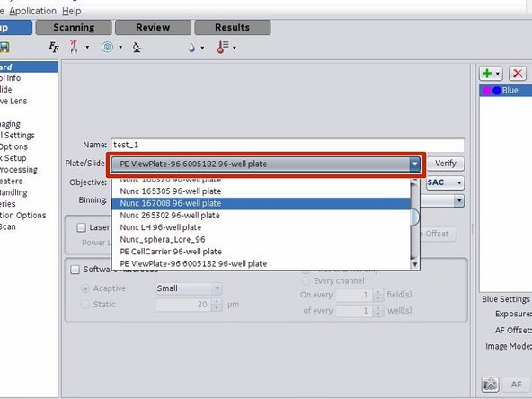Screen dimensions: 532x399
Task: Click the red thermometer temperature icon
Action: [223, 47]
